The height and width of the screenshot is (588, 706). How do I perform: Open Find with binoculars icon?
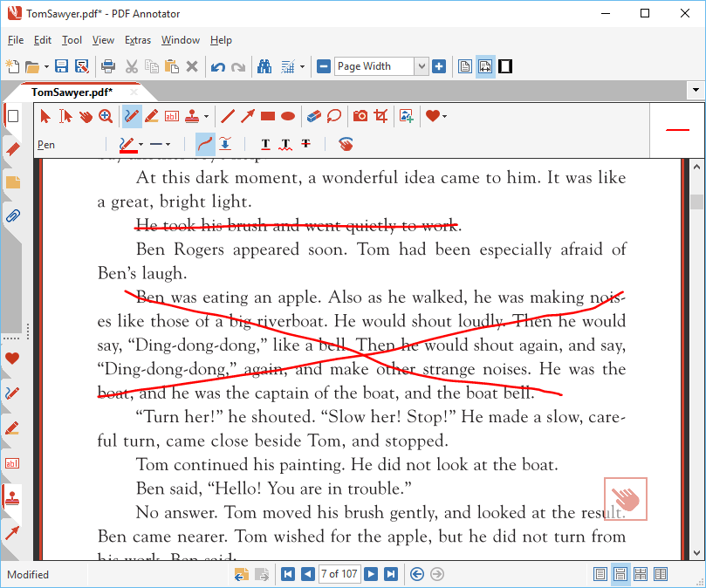click(264, 66)
